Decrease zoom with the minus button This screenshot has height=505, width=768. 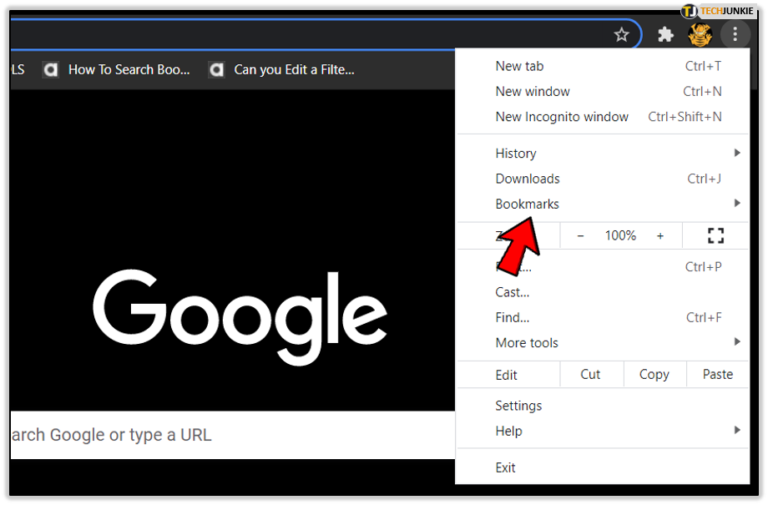coord(580,236)
